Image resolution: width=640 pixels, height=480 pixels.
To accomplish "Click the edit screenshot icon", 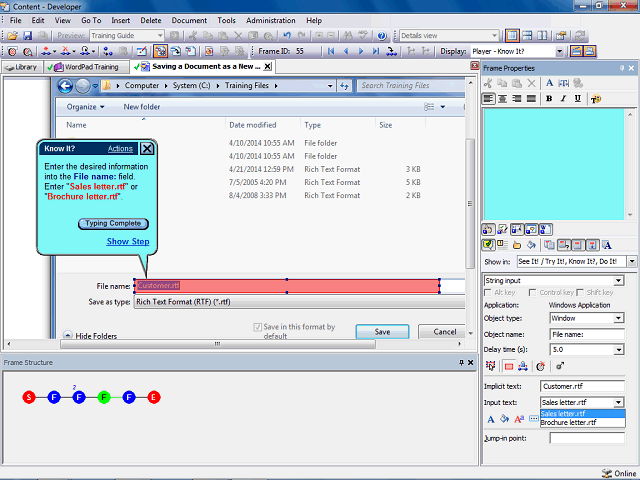I will click(x=142, y=51).
